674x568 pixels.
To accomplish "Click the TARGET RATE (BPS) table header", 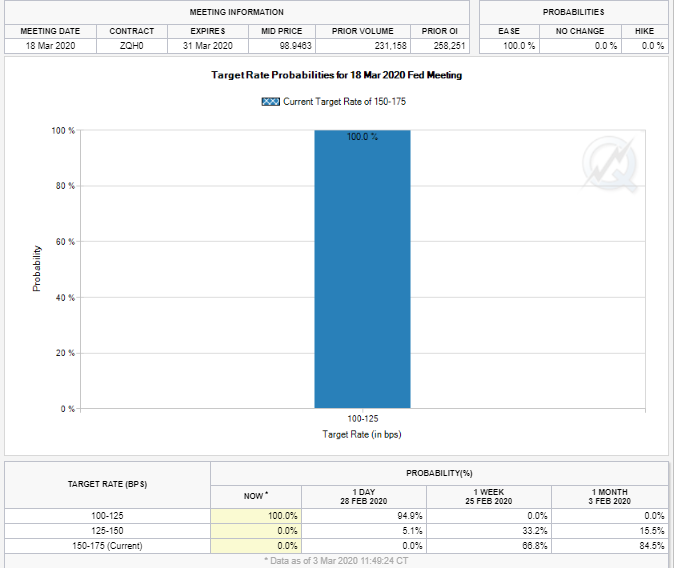I will 108,484.
